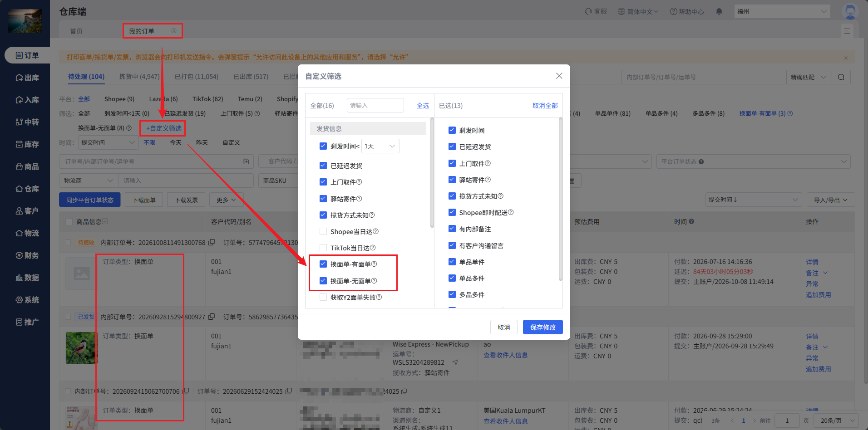This screenshot has height=430, width=868.
Task: Open the 提交时间 time type dropdown
Action: click(108, 142)
